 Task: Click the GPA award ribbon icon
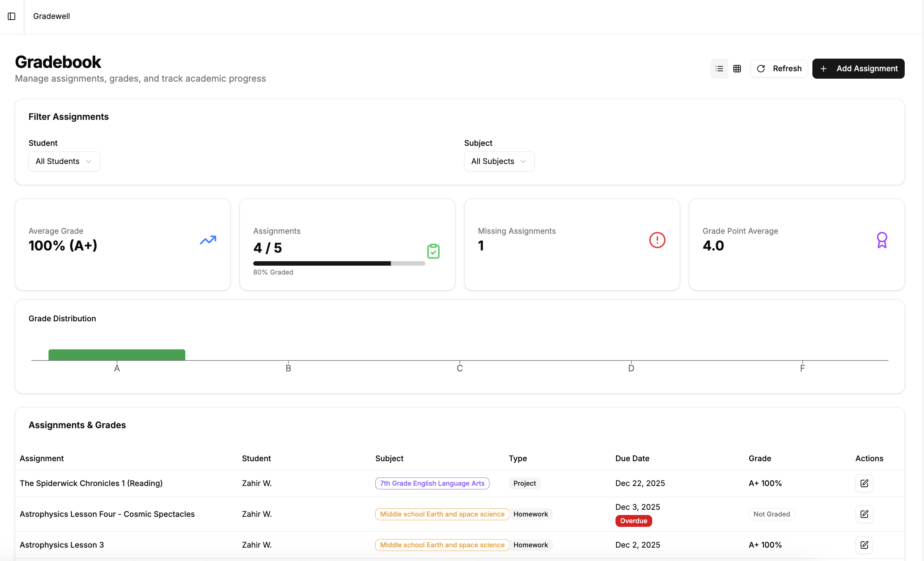pyautogui.click(x=882, y=240)
